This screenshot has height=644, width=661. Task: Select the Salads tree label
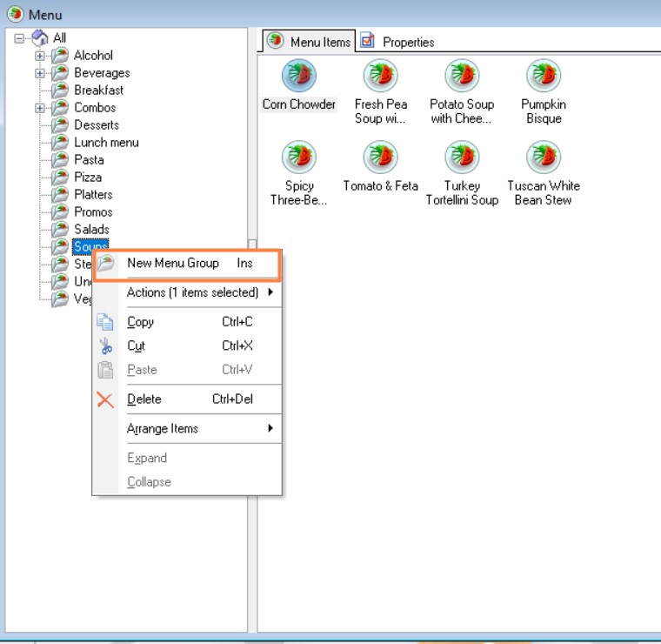point(91,230)
